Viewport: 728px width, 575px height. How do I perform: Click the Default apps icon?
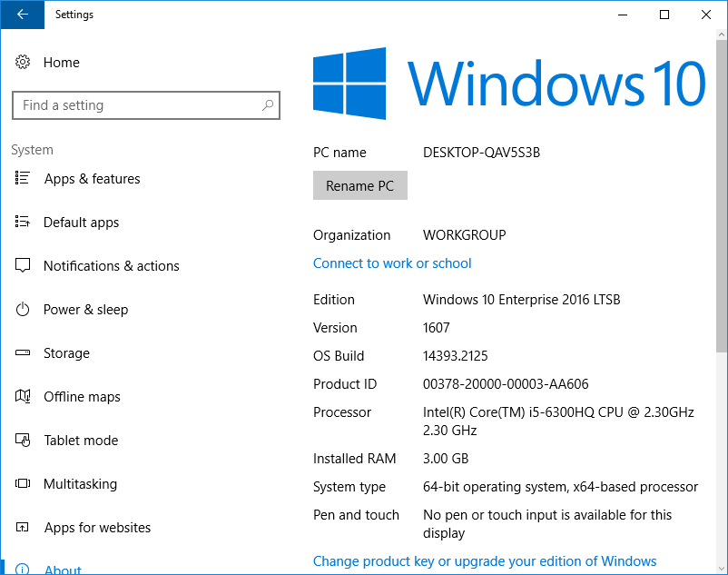[23, 222]
